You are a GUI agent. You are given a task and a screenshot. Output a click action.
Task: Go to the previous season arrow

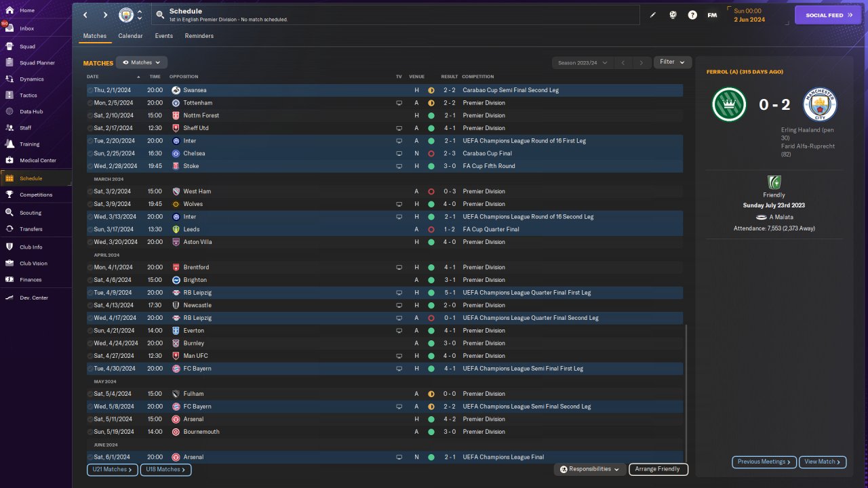(623, 62)
